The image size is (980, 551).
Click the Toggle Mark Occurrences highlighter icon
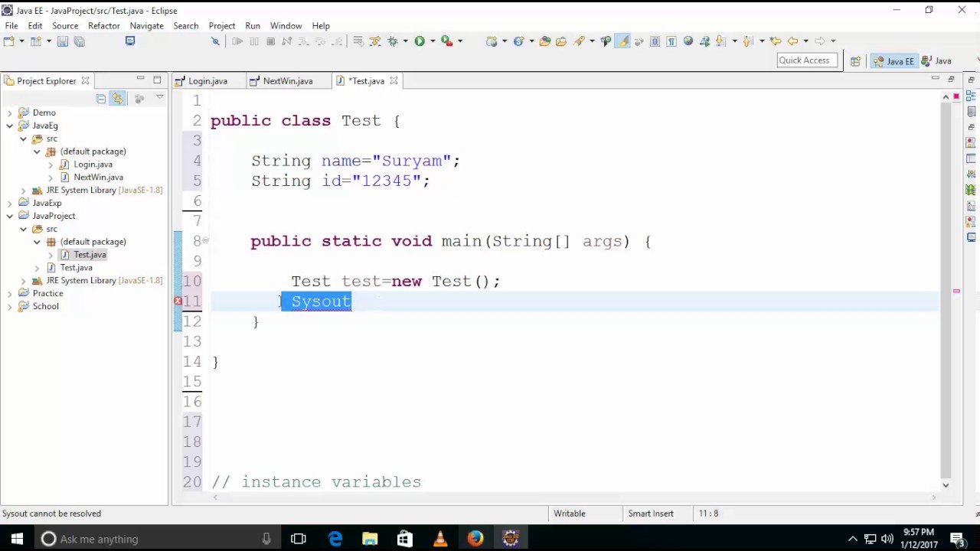622,41
